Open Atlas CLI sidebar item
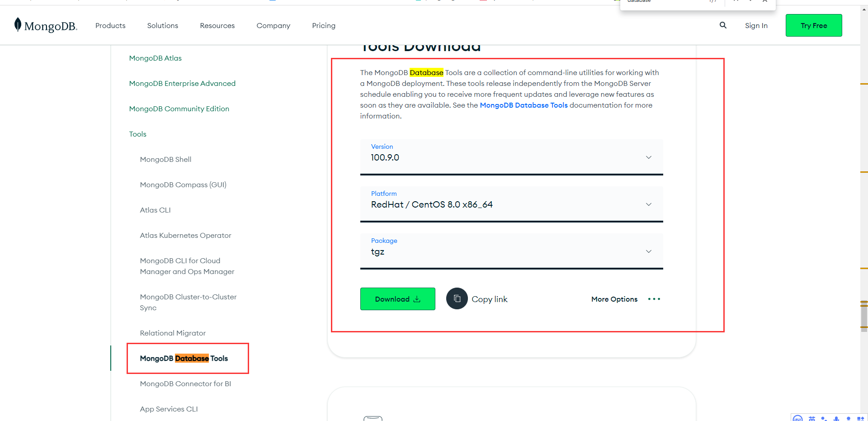 (155, 210)
